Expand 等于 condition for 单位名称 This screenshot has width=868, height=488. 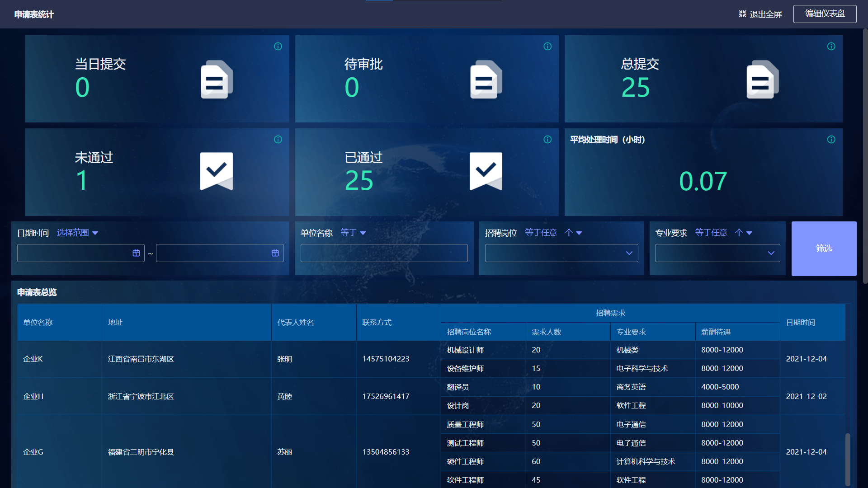coord(353,233)
